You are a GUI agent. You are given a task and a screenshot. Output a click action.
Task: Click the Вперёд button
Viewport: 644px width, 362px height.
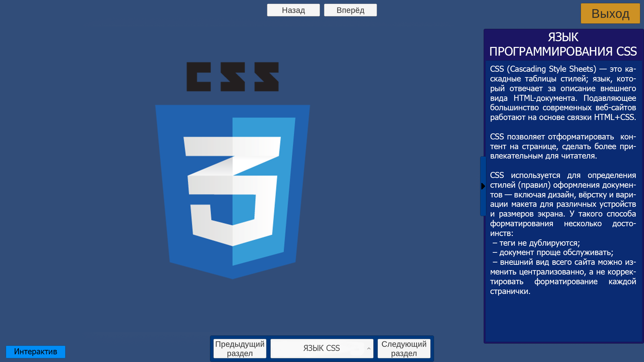[x=350, y=10]
